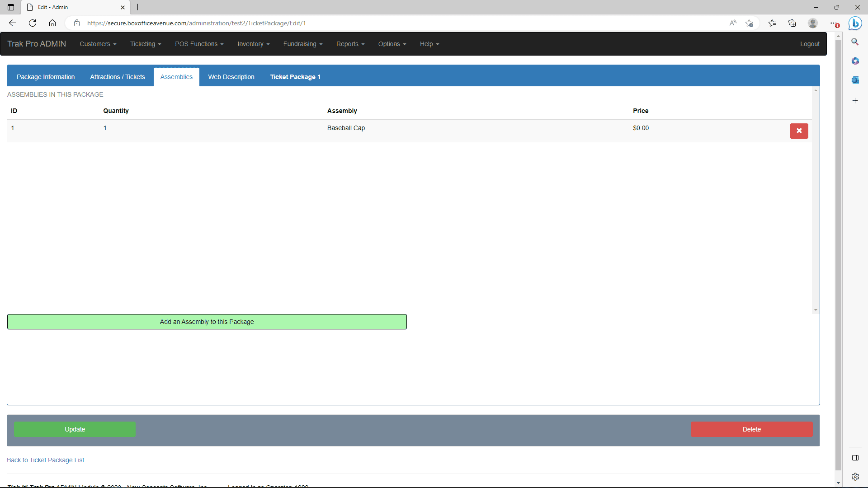
Task: Open Bing Copilot sidebar icon
Action: (855, 23)
